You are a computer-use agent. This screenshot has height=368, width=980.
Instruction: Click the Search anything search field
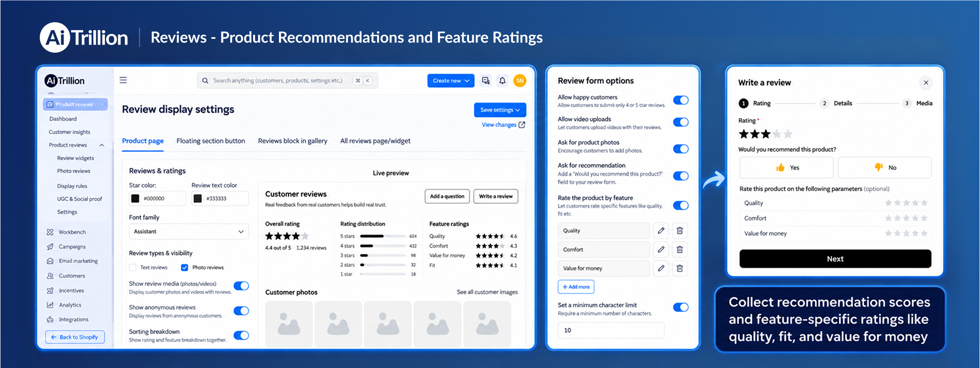click(x=287, y=80)
